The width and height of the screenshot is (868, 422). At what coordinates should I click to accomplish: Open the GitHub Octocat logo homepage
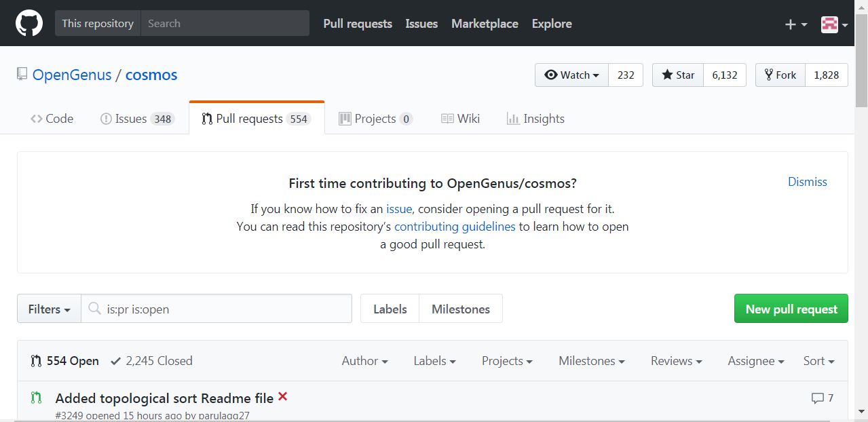point(29,23)
